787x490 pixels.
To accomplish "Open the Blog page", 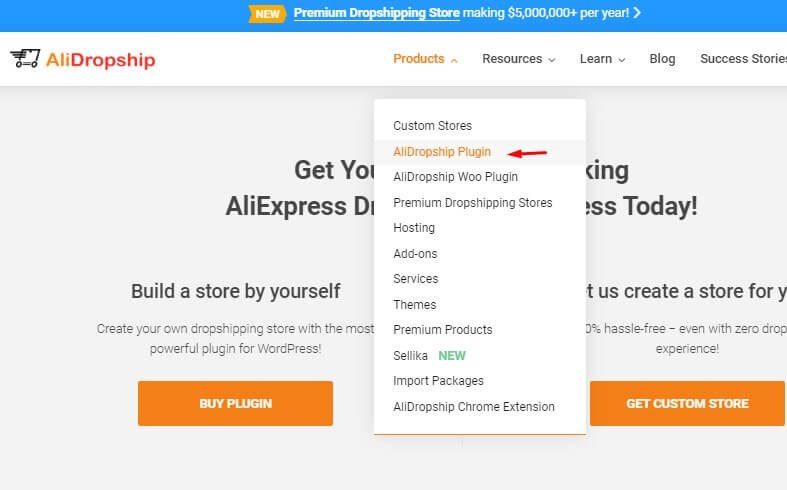I will pos(662,59).
